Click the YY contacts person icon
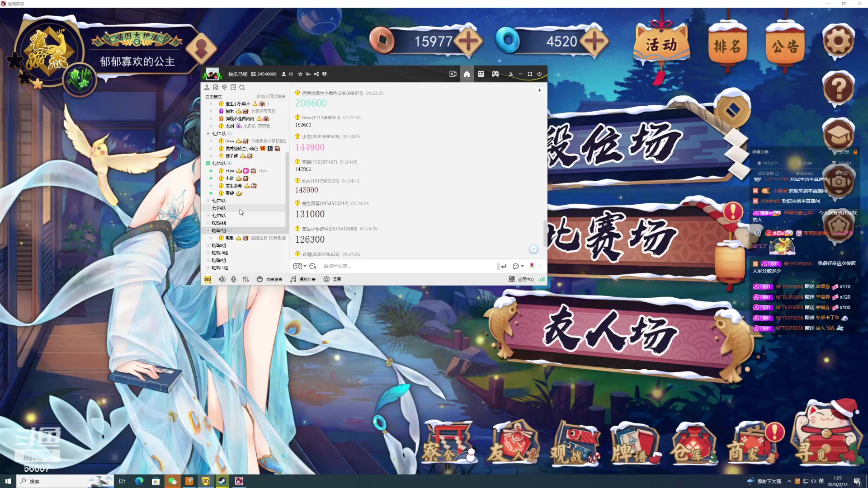 (207, 88)
